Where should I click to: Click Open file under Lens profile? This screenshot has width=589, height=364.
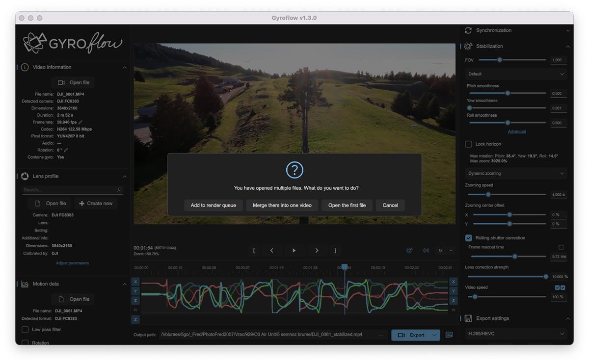[x=50, y=203]
